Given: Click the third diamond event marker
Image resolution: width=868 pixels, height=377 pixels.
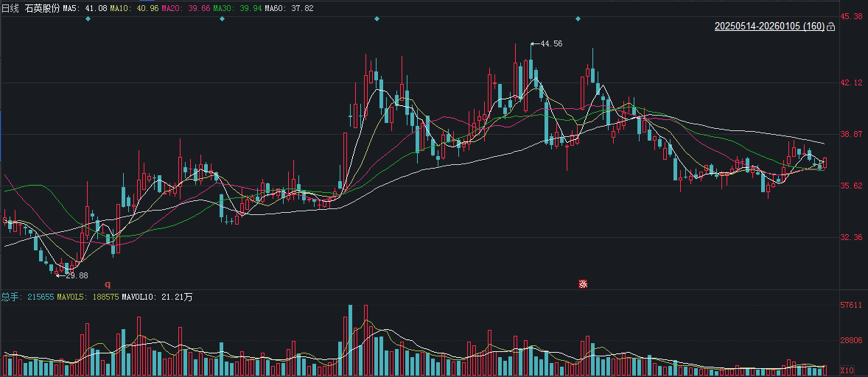Looking at the screenshot, I should (x=377, y=18).
